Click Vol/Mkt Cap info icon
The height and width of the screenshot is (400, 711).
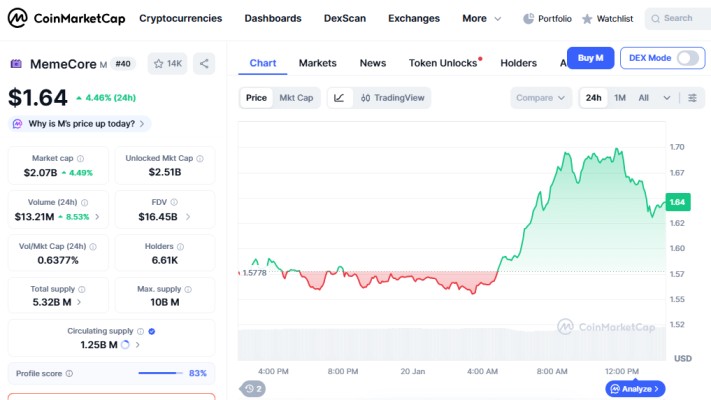tap(93, 246)
